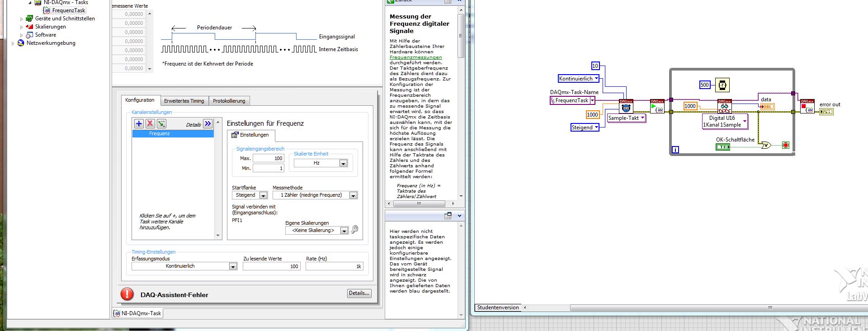Click the 500 numeric constant in loop

point(705,85)
